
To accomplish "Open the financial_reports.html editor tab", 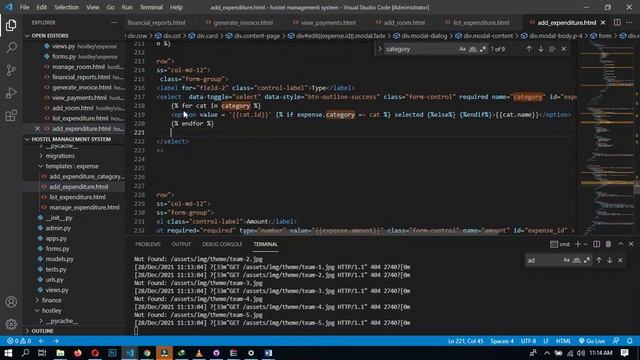I will click(156, 22).
